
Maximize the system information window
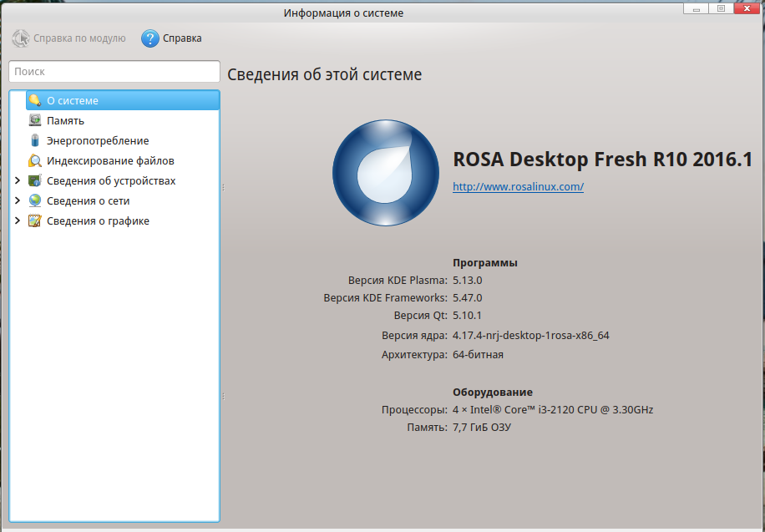721,8
